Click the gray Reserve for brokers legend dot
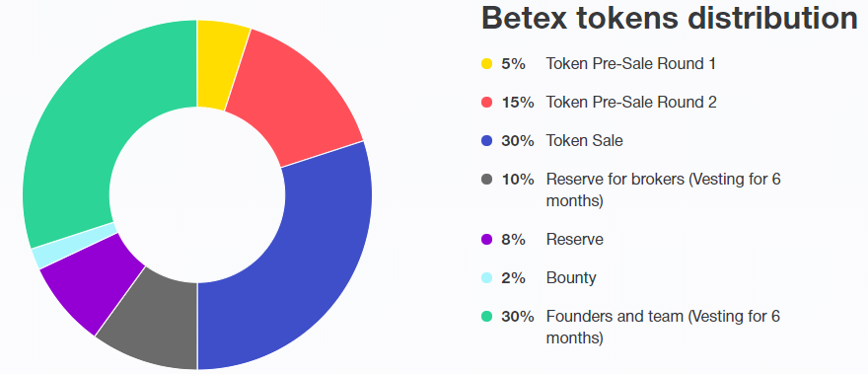The image size is (868, 374). tap(486, 180)
